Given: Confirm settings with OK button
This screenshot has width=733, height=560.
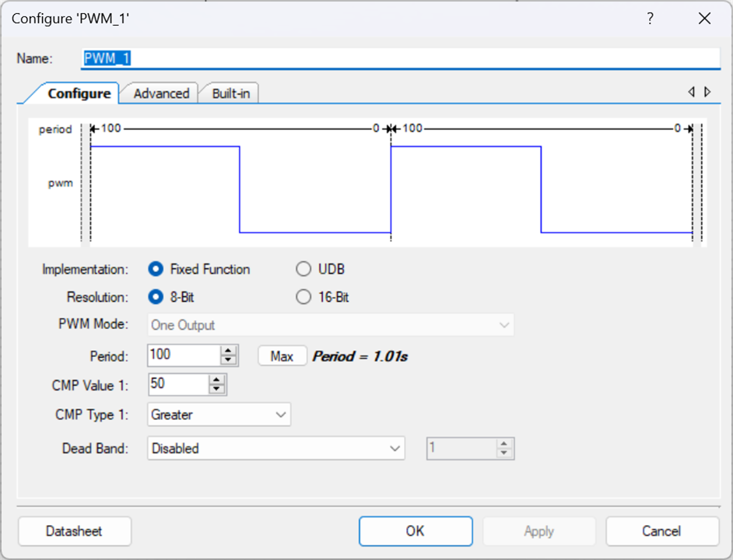Looking at the screenshot, I should click(x=415, y=531).
